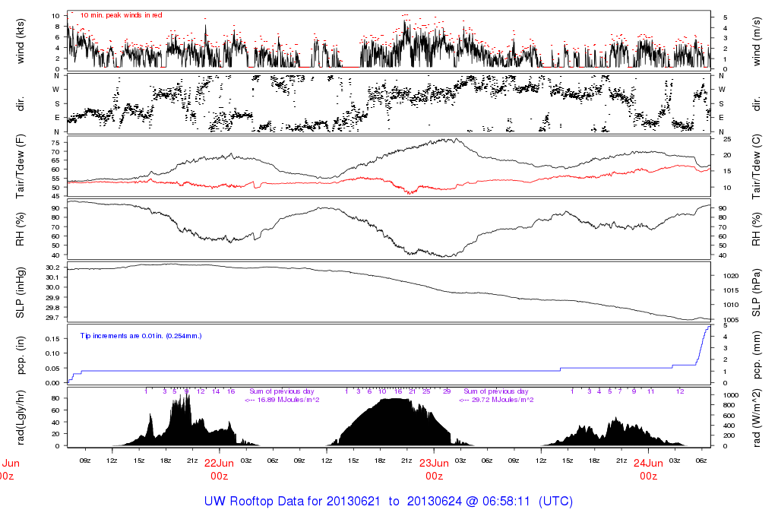
Task: Click the "wind (m/s)" axis label
Action: click(x=756, y=42)
